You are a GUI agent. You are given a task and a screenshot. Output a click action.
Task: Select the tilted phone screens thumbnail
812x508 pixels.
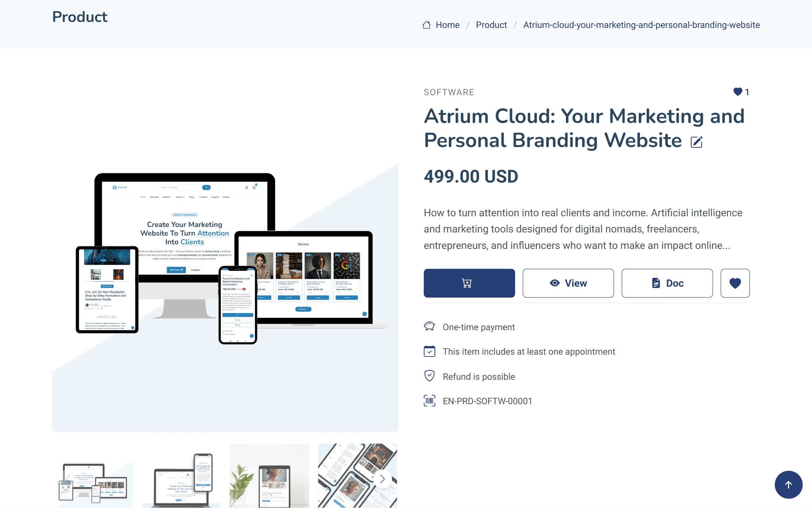(x=358, y=476)
